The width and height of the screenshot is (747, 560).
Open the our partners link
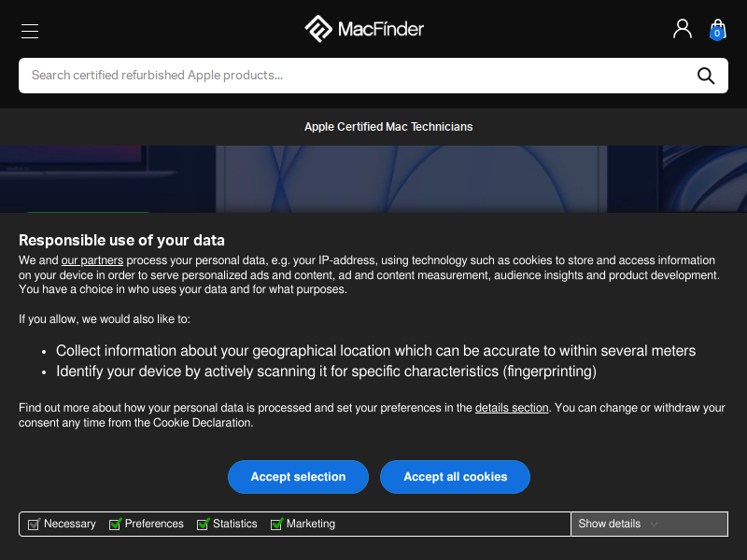(92, 260)
